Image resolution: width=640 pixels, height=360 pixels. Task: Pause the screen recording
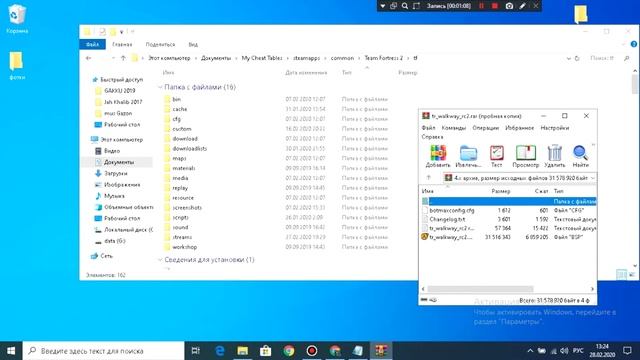coord(481,6)
